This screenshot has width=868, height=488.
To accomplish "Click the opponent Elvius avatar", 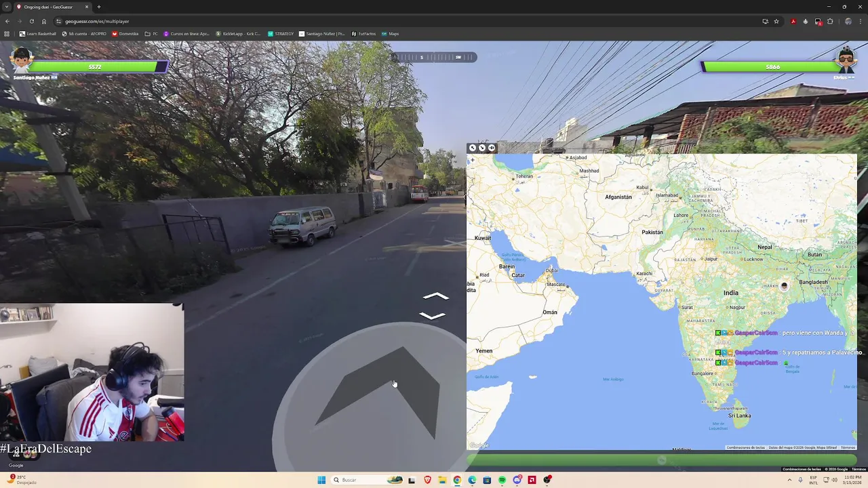I will [845, 60].
